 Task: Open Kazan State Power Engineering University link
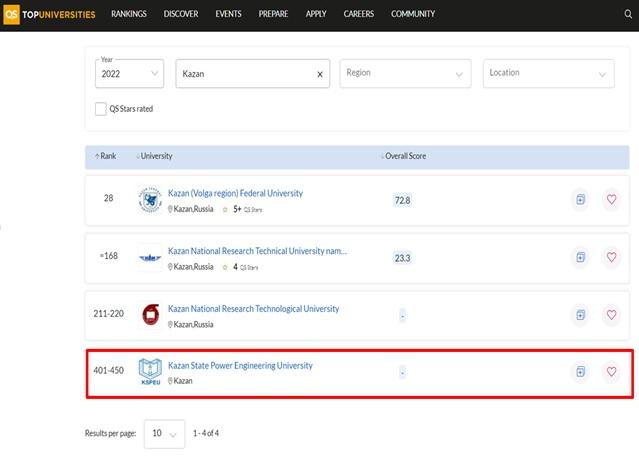pyautogui.click(x=240, y=366)
